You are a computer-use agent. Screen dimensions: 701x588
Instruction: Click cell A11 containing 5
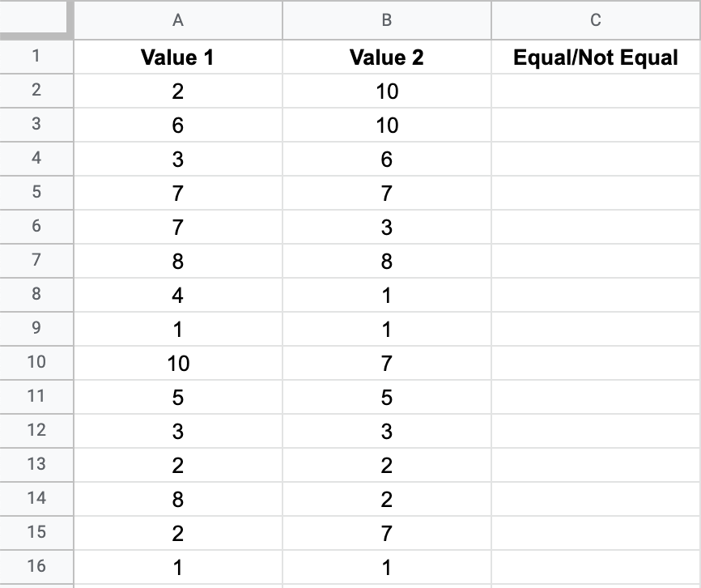[177, 397]
